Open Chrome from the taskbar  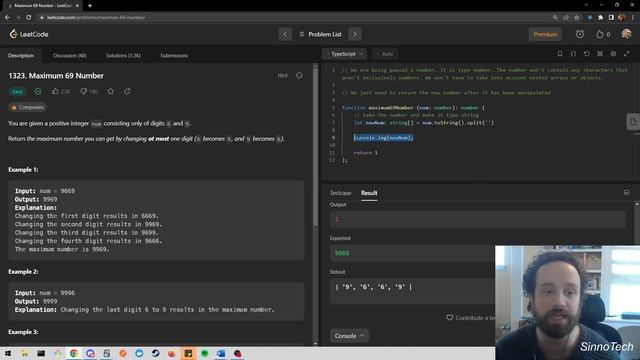pyautogui.click(x=74, y=353)
